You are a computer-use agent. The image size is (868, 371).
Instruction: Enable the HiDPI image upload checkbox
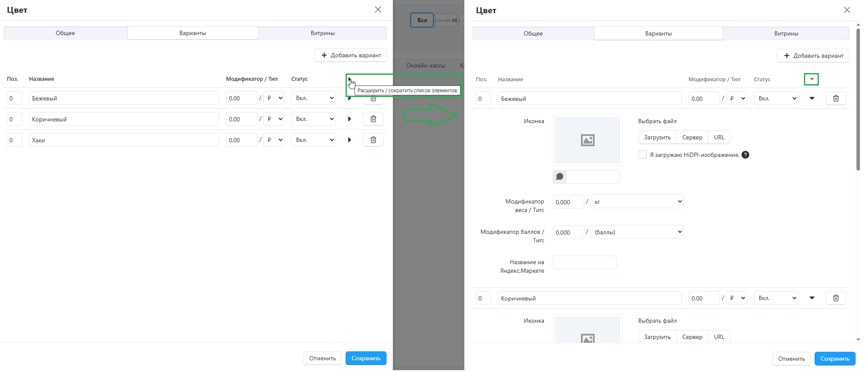click(642, 155)
